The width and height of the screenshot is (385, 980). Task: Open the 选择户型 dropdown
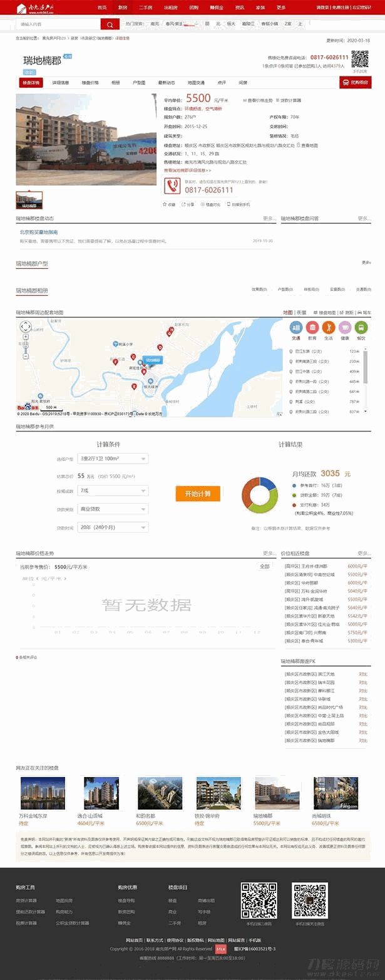pyautogui.click(x=113, y=459)
